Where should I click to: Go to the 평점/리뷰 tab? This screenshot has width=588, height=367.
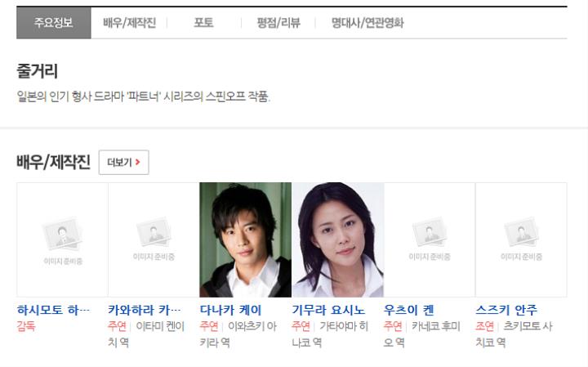tap(278, 23)
